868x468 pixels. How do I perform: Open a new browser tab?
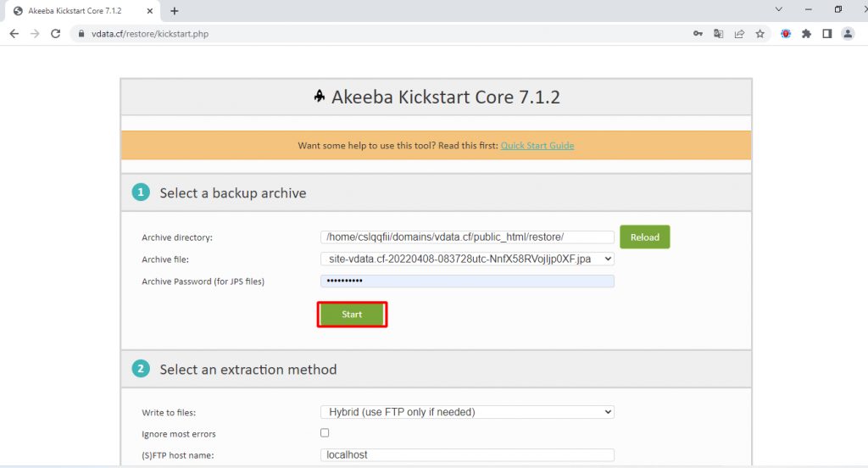pyautogui.click(x=175, y=11)
